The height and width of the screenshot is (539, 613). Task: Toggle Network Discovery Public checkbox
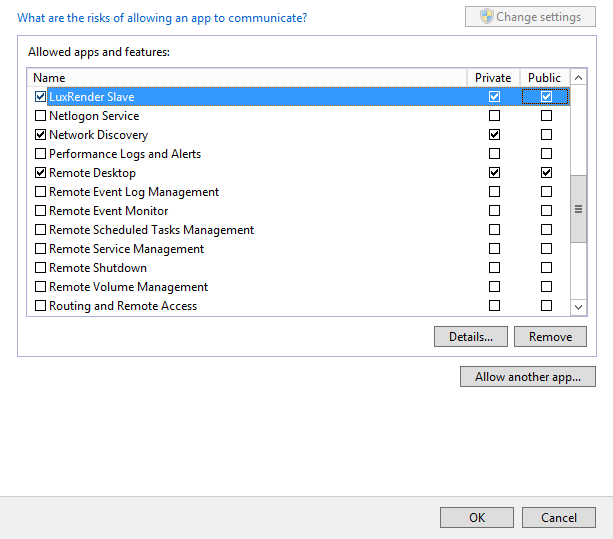tap(546, 135)
